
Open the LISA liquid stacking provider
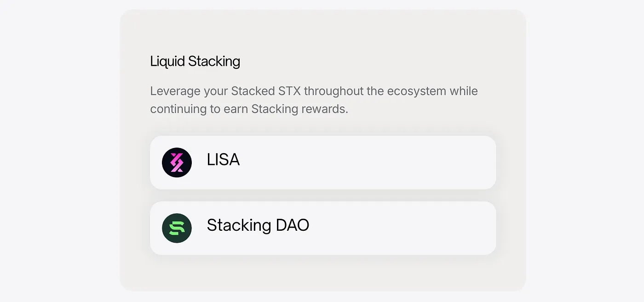(322, 162)
